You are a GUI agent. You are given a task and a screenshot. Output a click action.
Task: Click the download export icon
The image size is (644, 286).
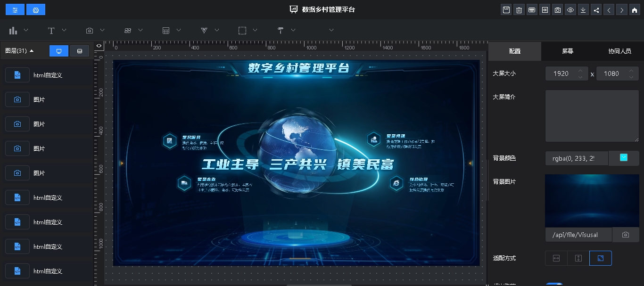click(583, 10)
